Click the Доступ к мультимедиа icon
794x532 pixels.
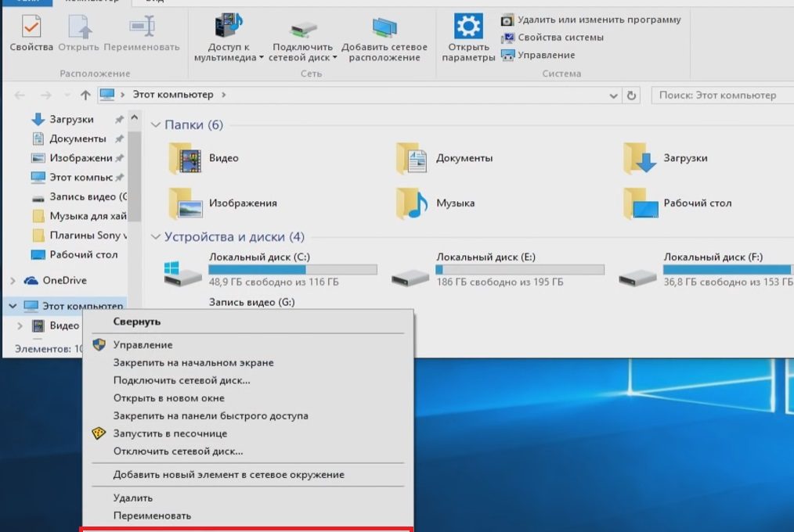[x=229, y=27]
